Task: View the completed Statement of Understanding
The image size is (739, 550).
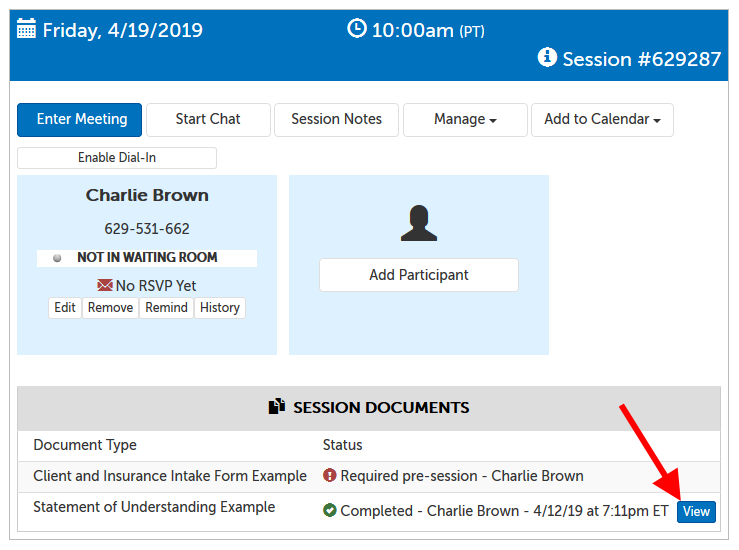Action: (696, 511)
